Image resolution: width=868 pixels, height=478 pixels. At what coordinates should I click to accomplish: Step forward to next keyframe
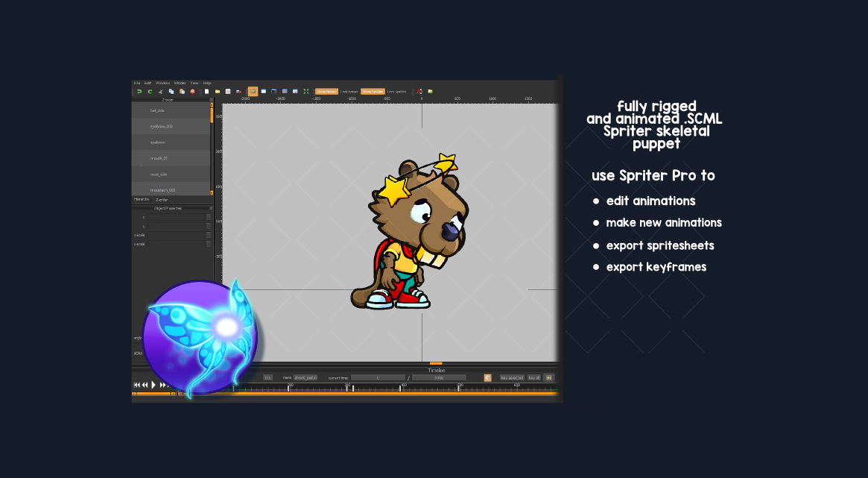[162, 385]
